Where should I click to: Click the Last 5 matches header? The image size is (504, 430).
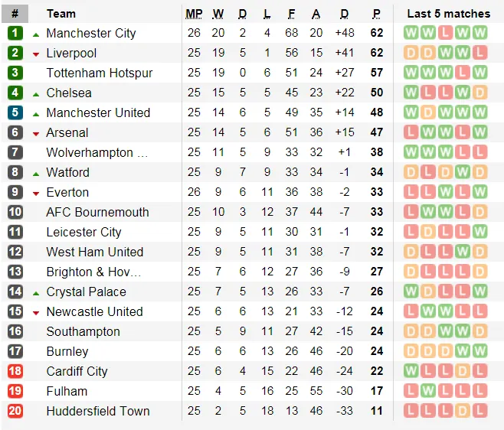448,14
